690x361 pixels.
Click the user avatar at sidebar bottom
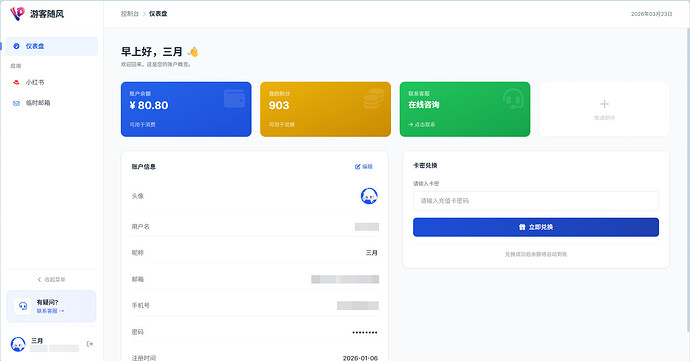pyautogui.click(x=18, y=344)
